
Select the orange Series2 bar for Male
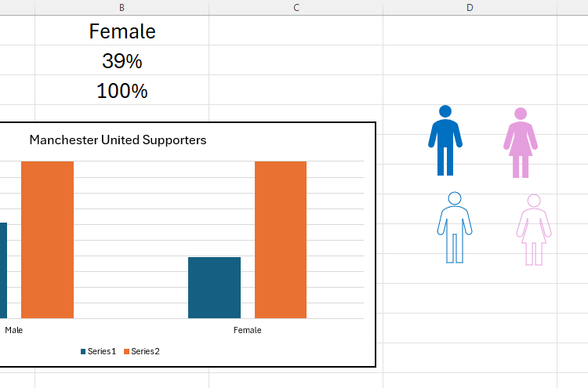coord(47,240)
